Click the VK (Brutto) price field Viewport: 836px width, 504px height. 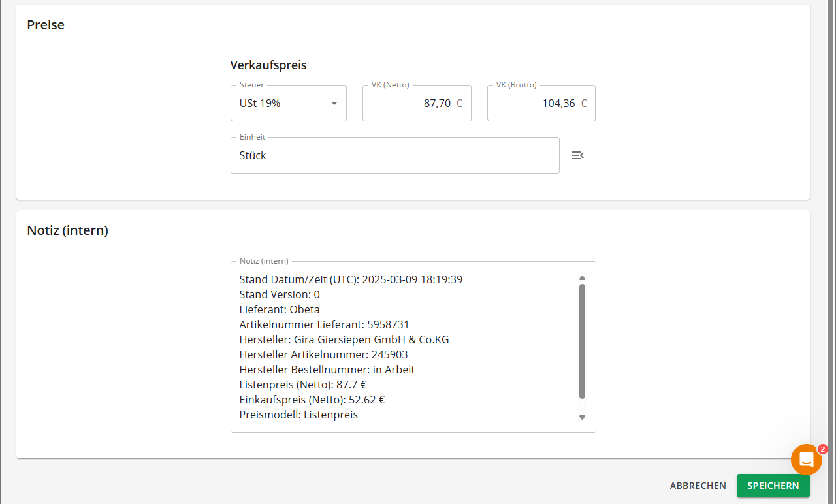[x=541, y=103]
